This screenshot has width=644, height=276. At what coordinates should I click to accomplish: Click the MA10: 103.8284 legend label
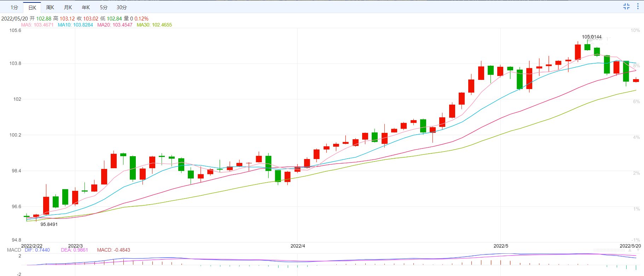tap(75, 25)
